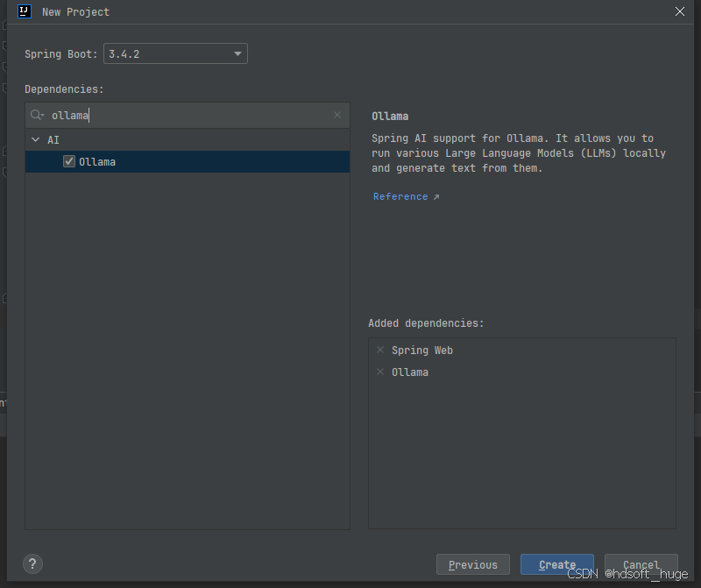Go back with the Previous button
Viewport: 701px width, 588px height.
473,564
